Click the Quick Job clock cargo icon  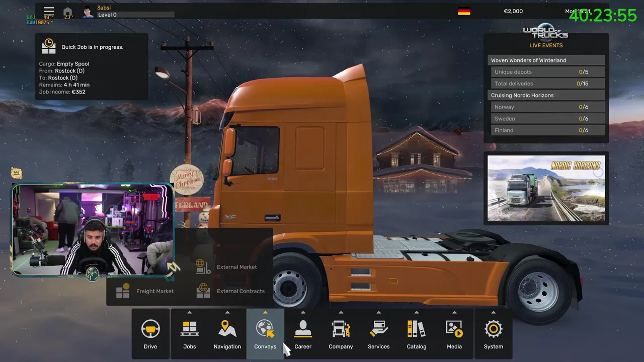pyautogui.click(x=49, y=46)
